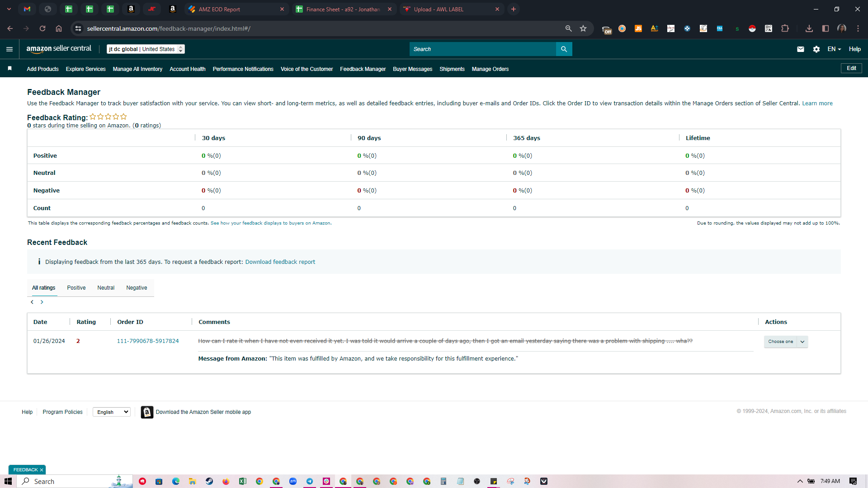Click the browser address bar URL
Image resolution: width=868 pixels, height=488 pixels.
point(169,28)
